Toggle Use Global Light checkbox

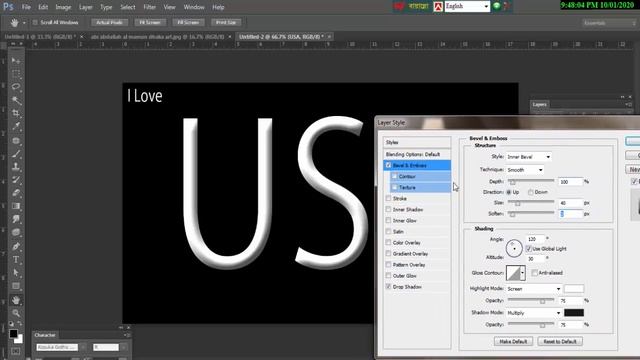[529, 249]
